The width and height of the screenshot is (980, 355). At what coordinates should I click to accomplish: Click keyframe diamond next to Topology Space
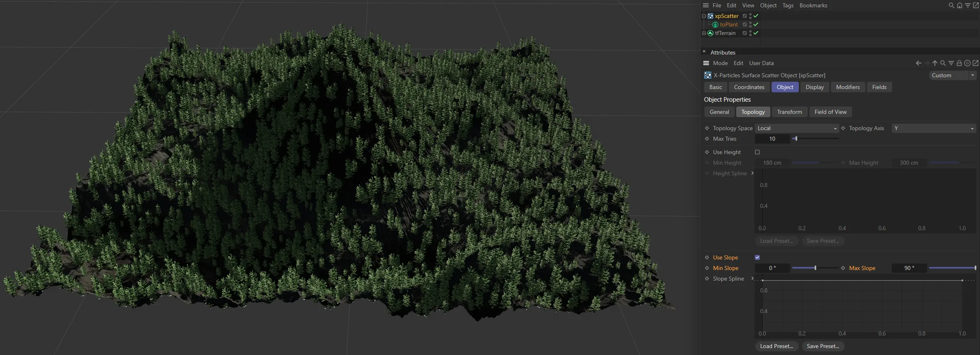click(707, 128)
